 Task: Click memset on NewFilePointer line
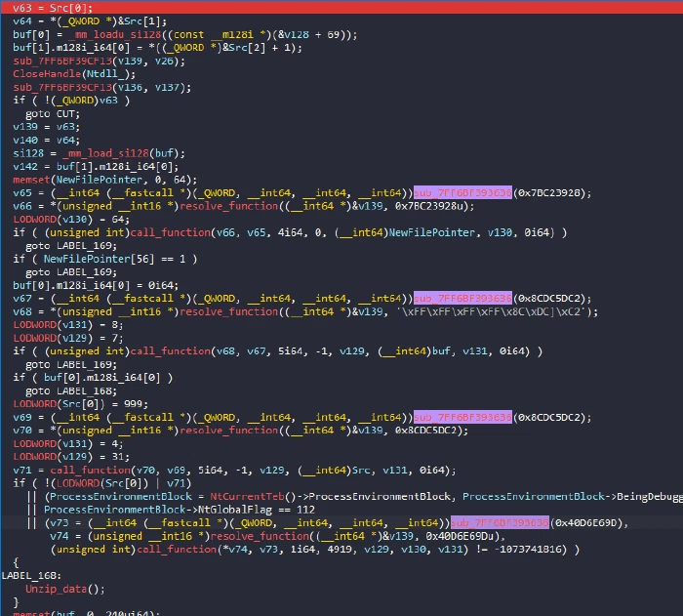[x=31, y=180]
